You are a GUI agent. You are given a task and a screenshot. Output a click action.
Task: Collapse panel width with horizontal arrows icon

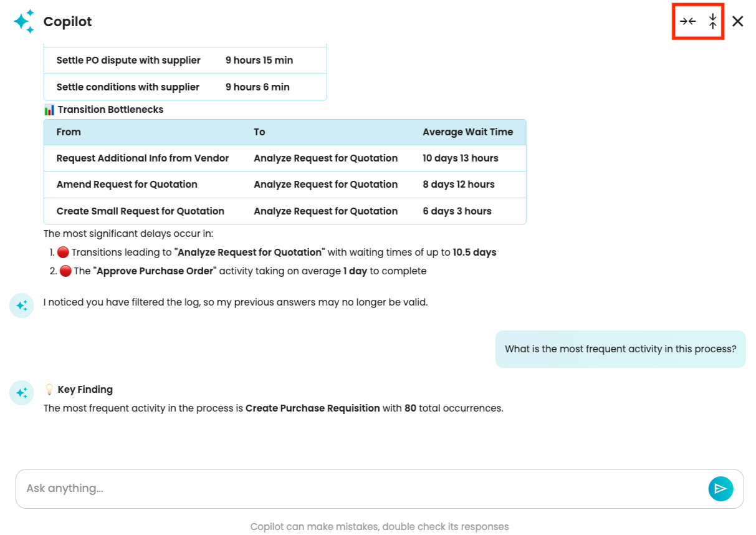coord(687,22)
